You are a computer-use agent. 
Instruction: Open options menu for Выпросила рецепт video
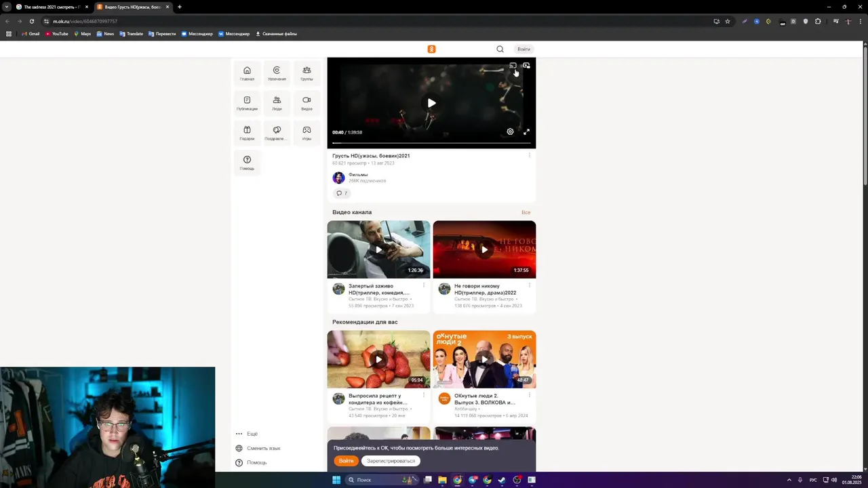tap(424, 395)
